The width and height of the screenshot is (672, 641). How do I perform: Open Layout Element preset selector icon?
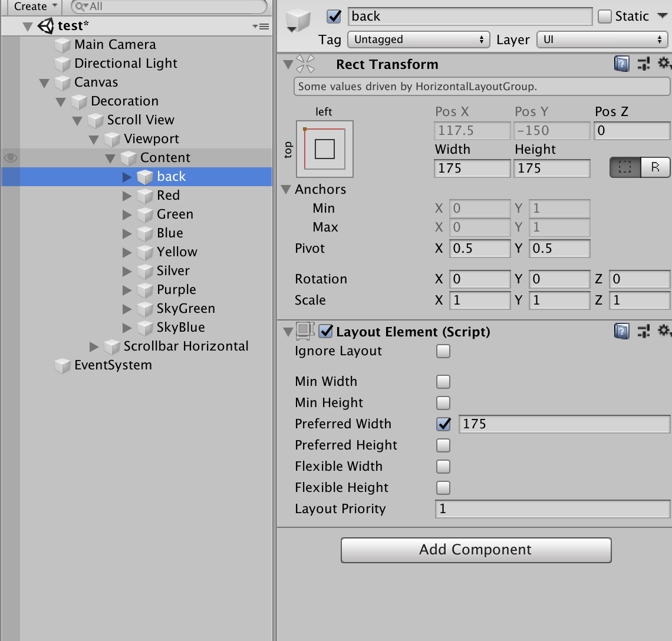643,331
